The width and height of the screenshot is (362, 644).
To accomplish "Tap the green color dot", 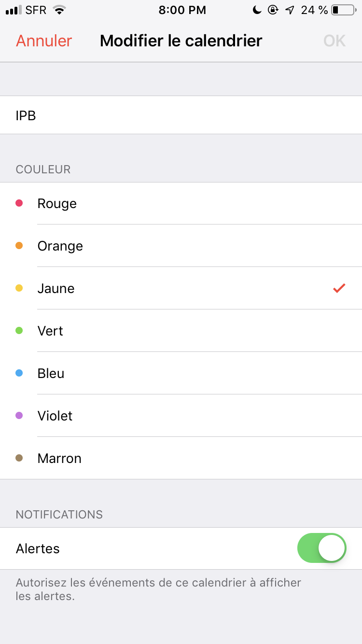I will [x=19, y=331].
